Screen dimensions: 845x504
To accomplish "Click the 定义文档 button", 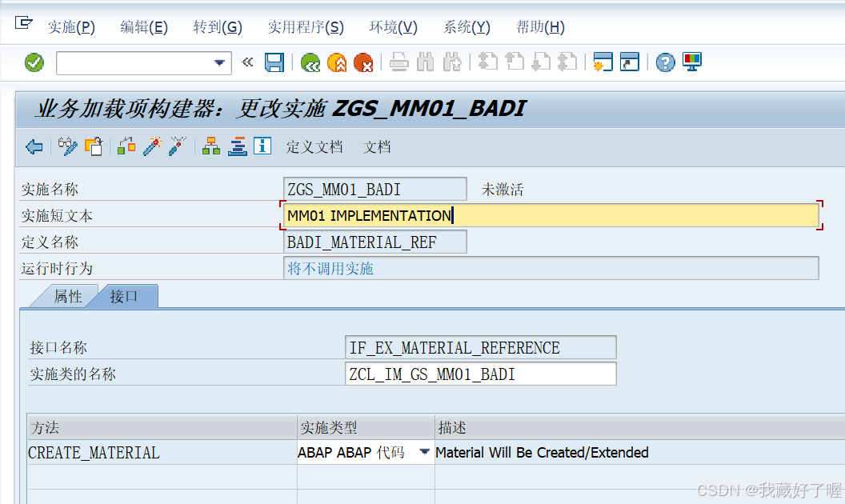I will tap(314, 146).
